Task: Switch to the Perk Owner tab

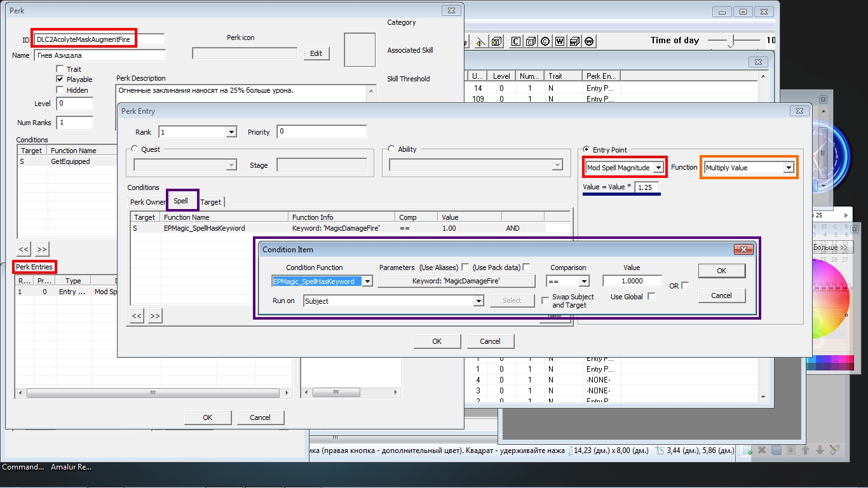Action: pos(147,202)
